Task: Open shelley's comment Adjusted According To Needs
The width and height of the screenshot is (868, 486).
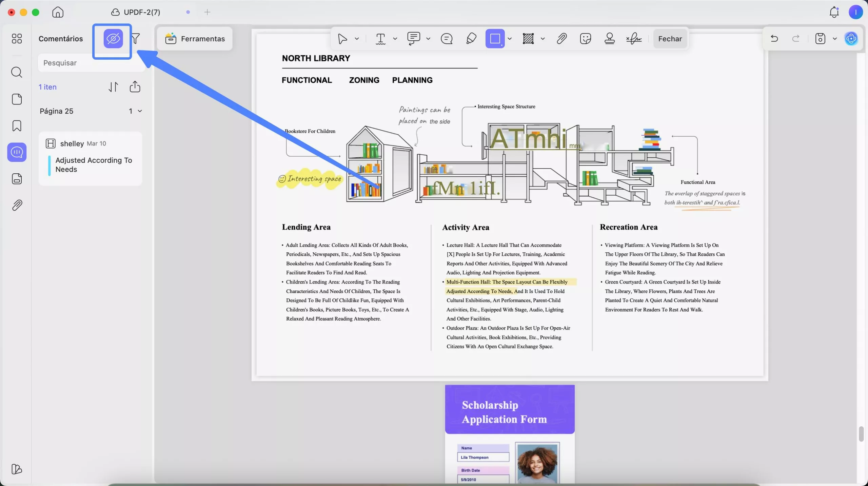Action: (x=90, y=158)
